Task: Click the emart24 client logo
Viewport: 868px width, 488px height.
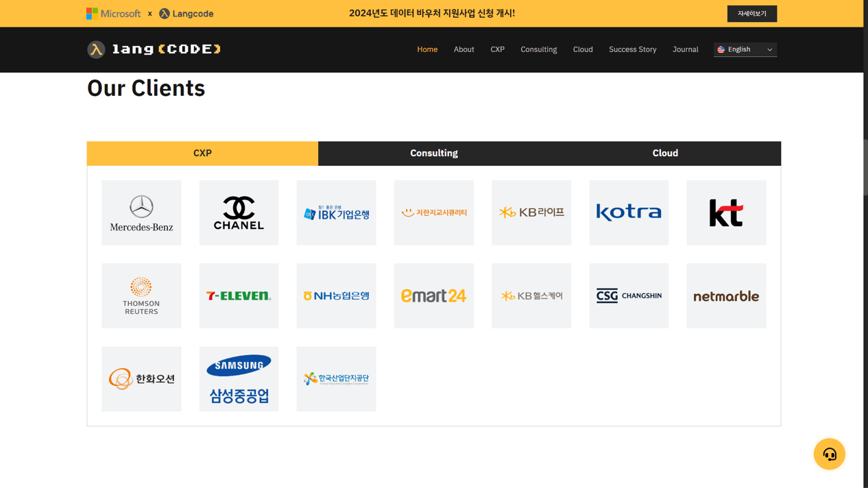Action: point(434,295)
